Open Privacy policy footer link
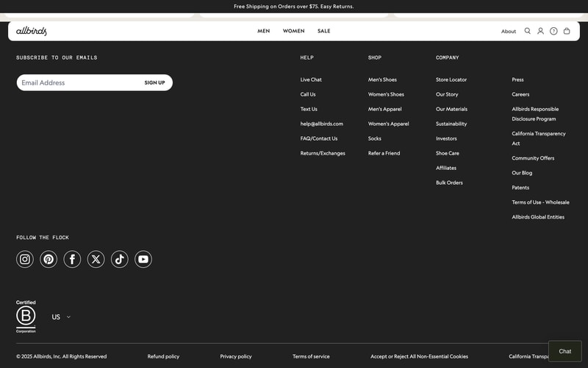The height and width of the screenshot is (368, 588). pos(236,356)
